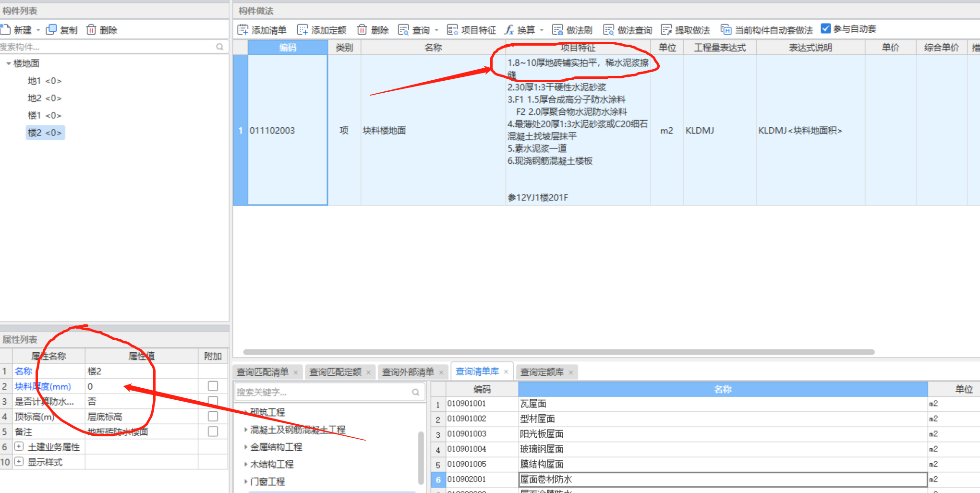Click the horizontal scrollbar under 构件做法 table
The height and width of the screenshot is (493, 980).
(x=559, y=352)
